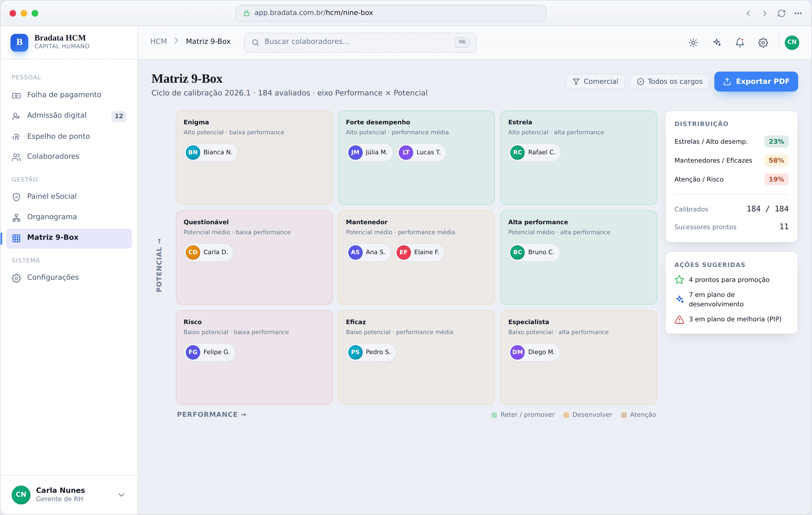Click the Mantenedor box title

tap(367, 222)
